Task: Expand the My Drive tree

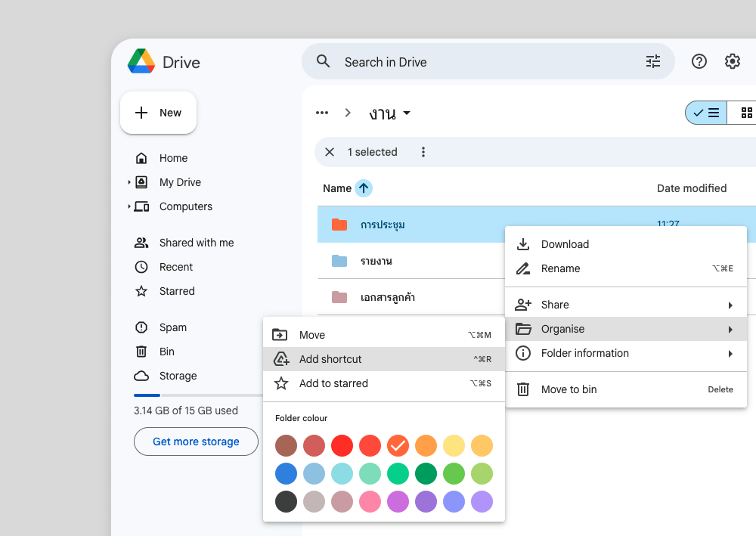Action: (x=129, y=182)
